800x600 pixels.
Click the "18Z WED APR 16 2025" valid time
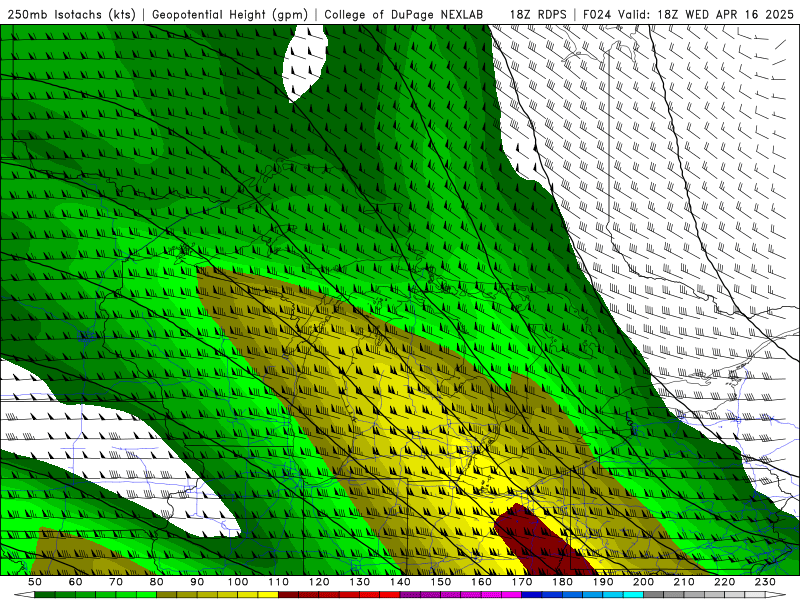[x=726, y=15]
